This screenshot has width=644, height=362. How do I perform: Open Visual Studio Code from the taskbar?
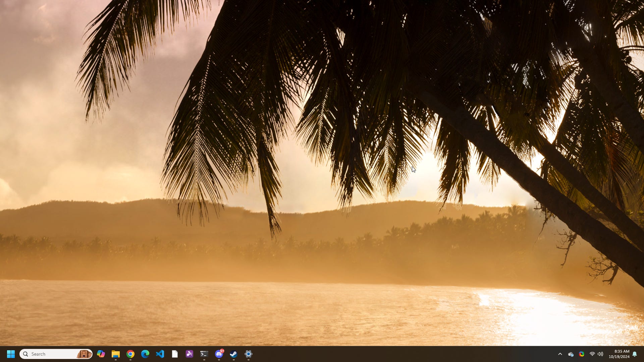160,354
